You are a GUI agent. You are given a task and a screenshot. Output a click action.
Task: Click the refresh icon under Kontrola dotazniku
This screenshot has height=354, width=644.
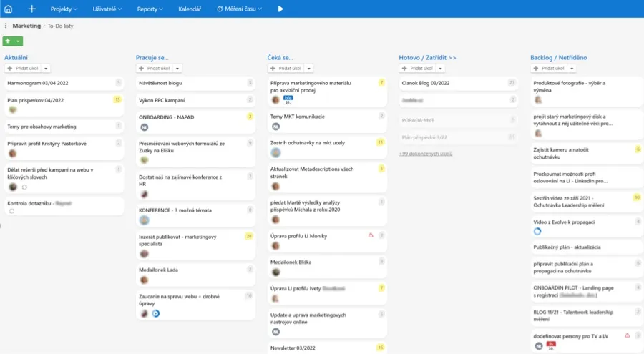pos(12,211)
